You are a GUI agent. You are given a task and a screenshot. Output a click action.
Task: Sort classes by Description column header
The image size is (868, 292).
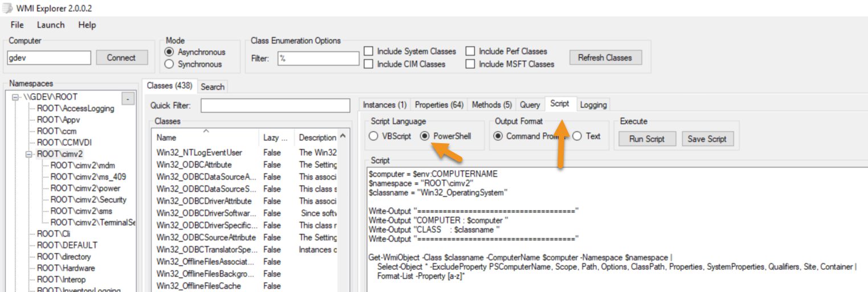317,137
